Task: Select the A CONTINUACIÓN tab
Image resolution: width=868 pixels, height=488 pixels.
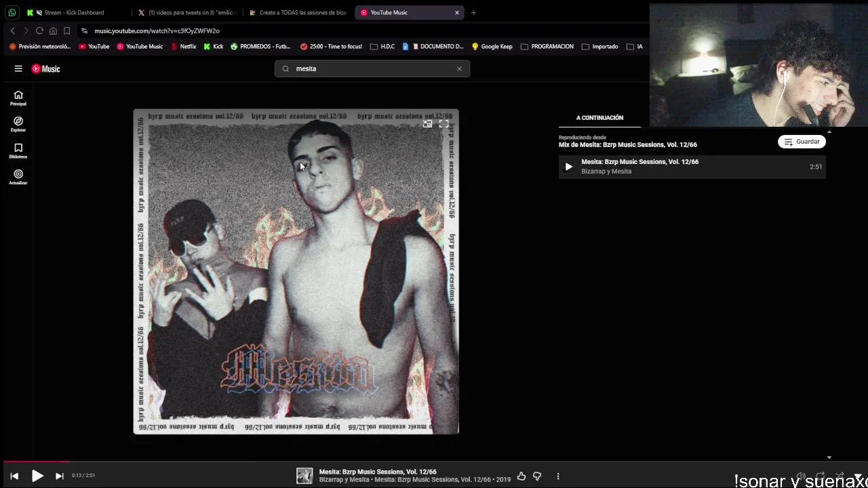Action: (x=599, y=118)
